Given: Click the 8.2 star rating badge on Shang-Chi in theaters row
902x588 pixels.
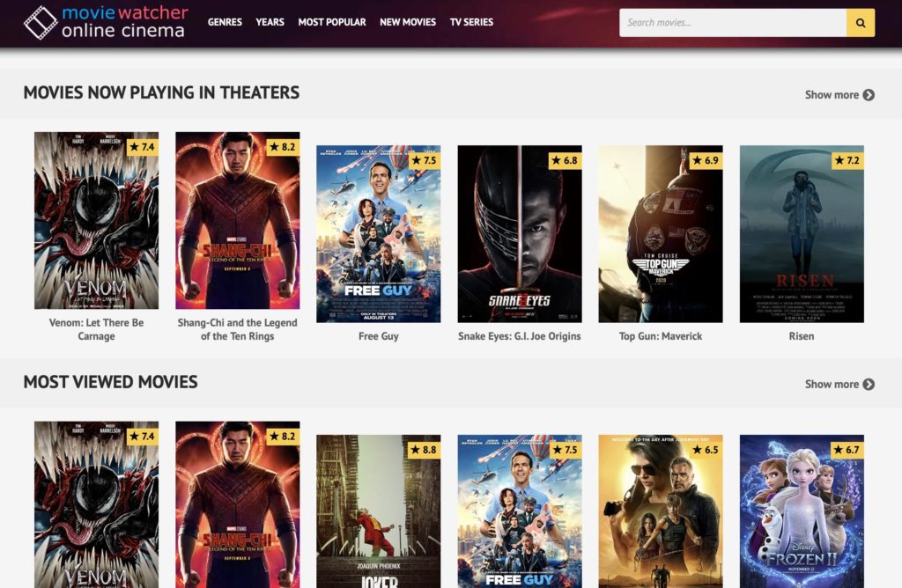Looking at the screenshot, I should pyautogui.click(x=283, y=147).
